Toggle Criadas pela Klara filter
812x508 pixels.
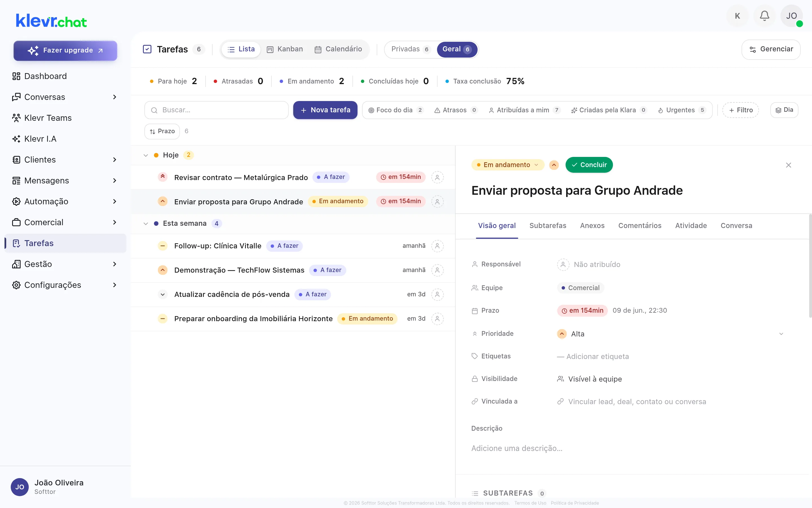tap(608, 110)
